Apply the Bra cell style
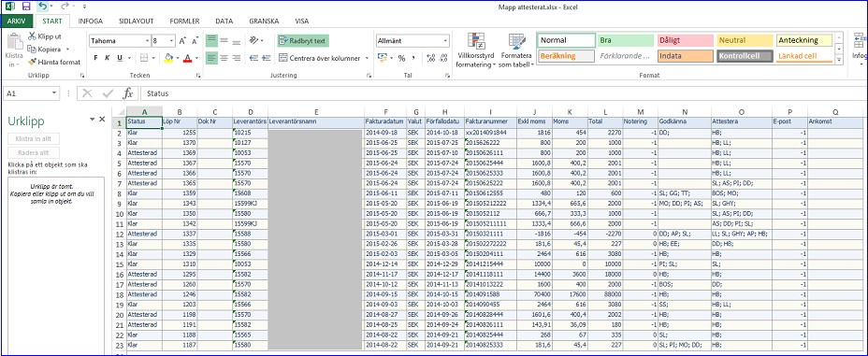Screen dimensions: 868x356 pyautogui.click(x=626, y=40)
